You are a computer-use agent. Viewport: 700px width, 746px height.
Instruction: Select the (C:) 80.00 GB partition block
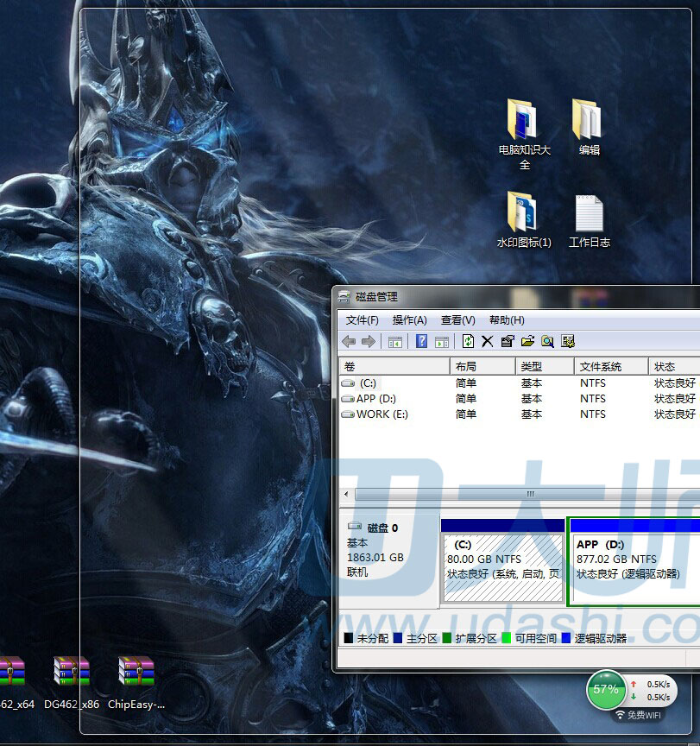point(502,562)
